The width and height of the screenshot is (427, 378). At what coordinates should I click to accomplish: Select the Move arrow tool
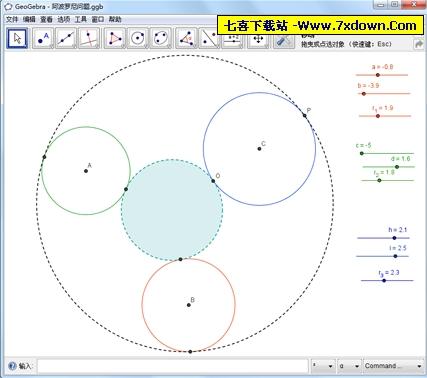pos(17,38)
